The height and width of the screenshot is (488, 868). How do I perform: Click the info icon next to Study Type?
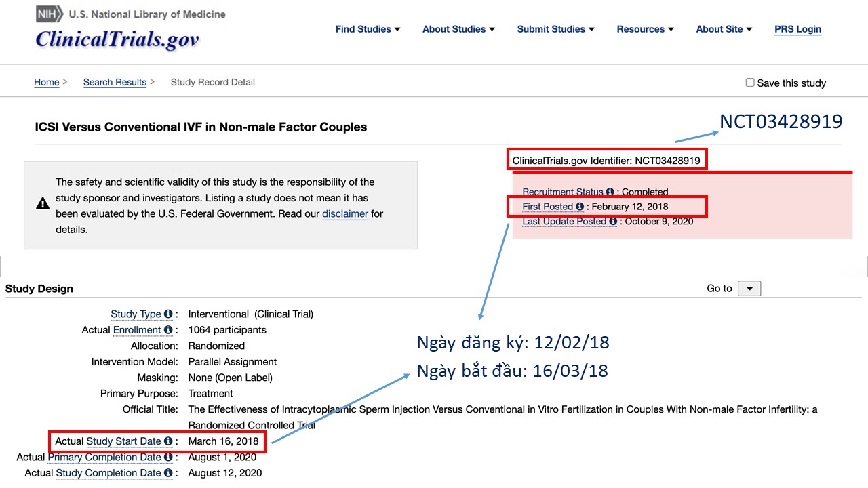168,314
